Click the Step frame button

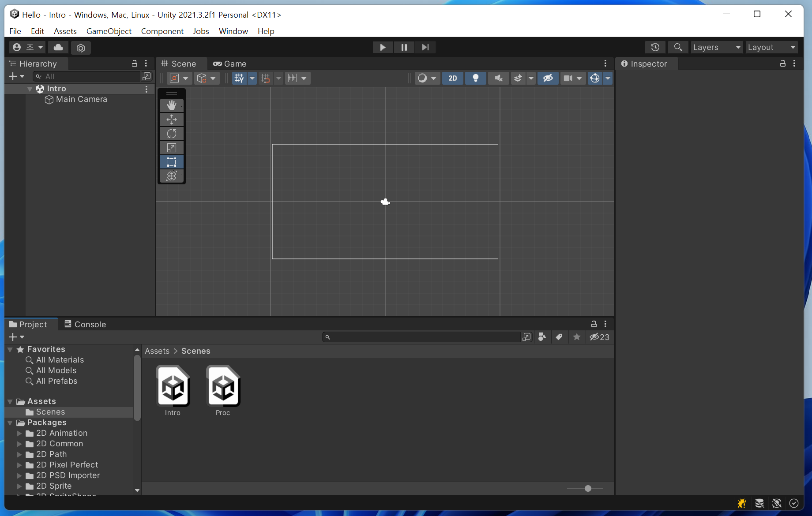pyautogui.click(x=425, y=47)
